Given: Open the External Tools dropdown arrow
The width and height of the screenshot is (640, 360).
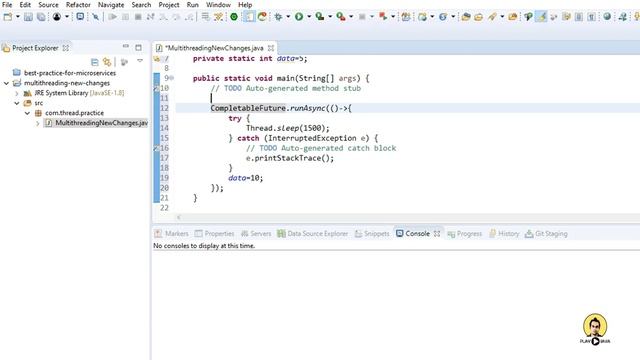Looking at the screenshot, I should (x=351, y=17).
